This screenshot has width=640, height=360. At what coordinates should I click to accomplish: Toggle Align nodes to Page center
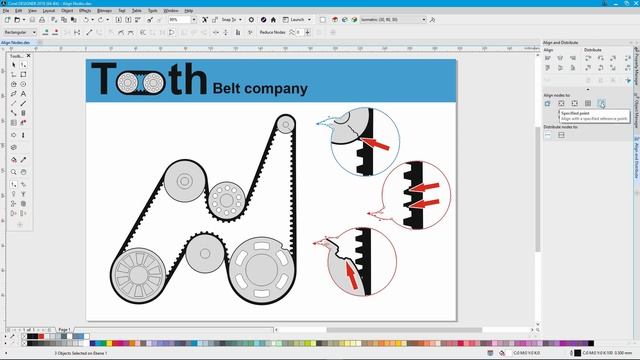(x=574, y=103)
